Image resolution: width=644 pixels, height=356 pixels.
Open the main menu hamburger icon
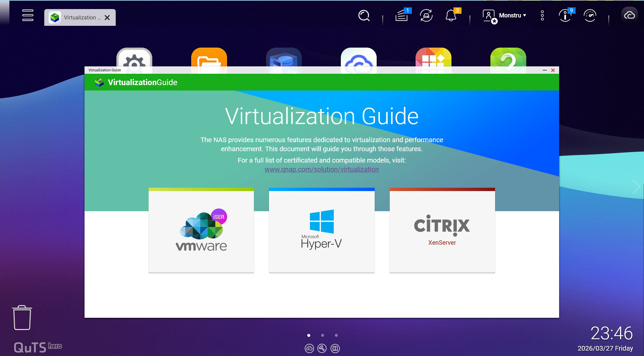coord(28,15)
